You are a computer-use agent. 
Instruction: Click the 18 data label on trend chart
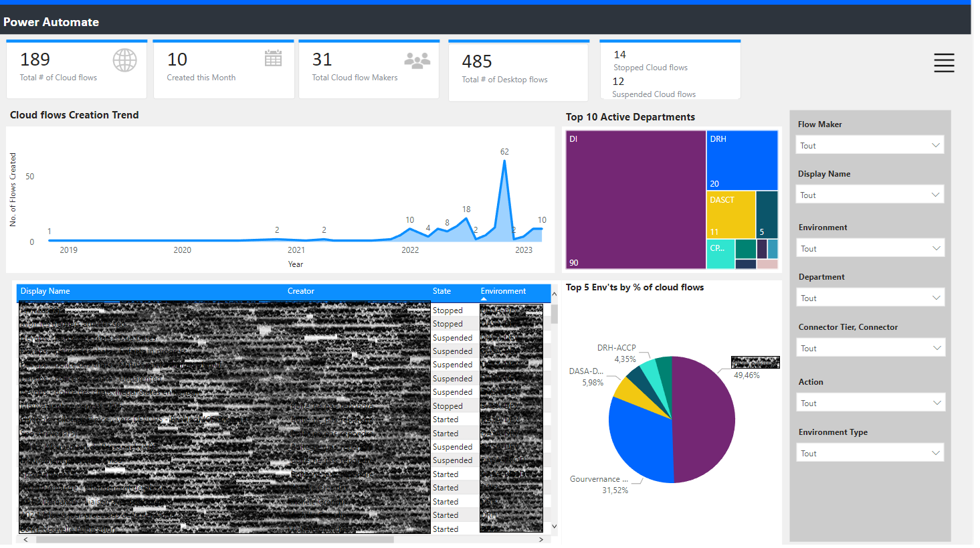(466, 209)
